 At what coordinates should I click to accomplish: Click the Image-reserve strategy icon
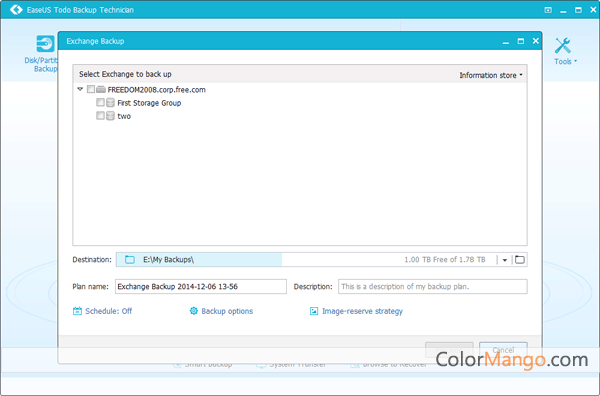314,311
